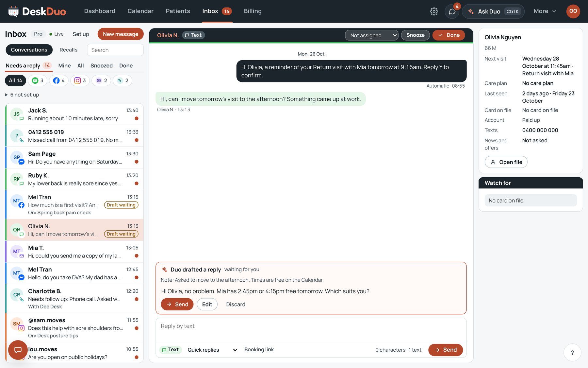588x368 pixels.
Task: Click the DeskDuo calendar logo
Action: pos(13,11)
